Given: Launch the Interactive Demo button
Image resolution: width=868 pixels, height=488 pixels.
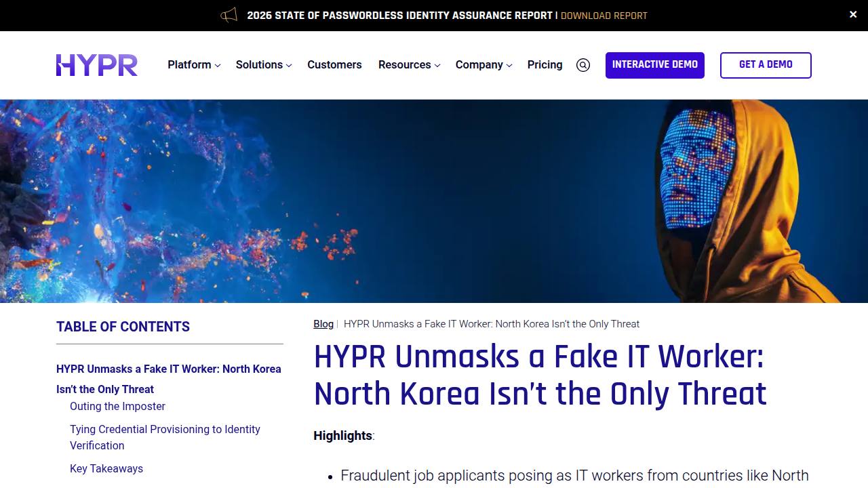Looking at the screenshot, I should pyautogui.click(x=655, y=65).
